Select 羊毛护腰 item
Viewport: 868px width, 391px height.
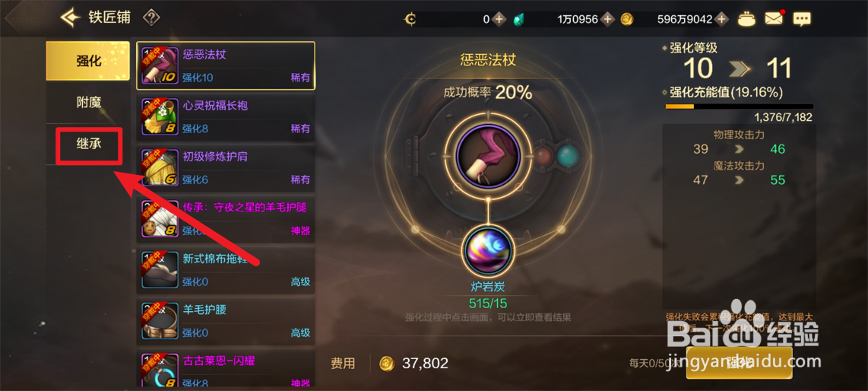click(x=226, y=321)
